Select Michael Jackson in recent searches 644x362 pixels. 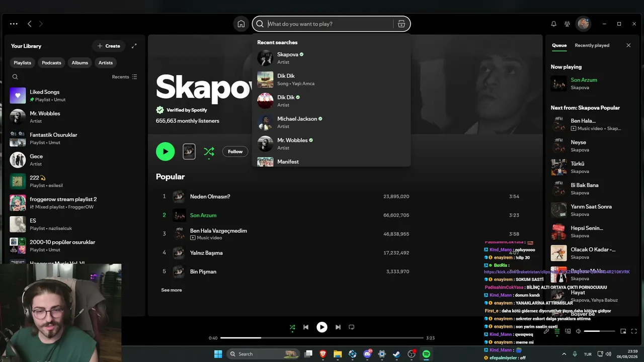pyautogui.click(x=331, y=122)
